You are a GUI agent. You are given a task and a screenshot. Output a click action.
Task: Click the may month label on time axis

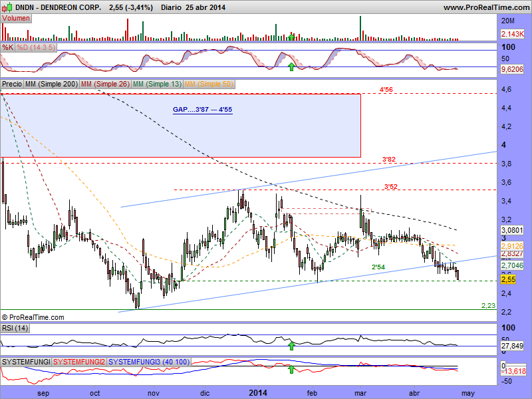tap(468, 394)
